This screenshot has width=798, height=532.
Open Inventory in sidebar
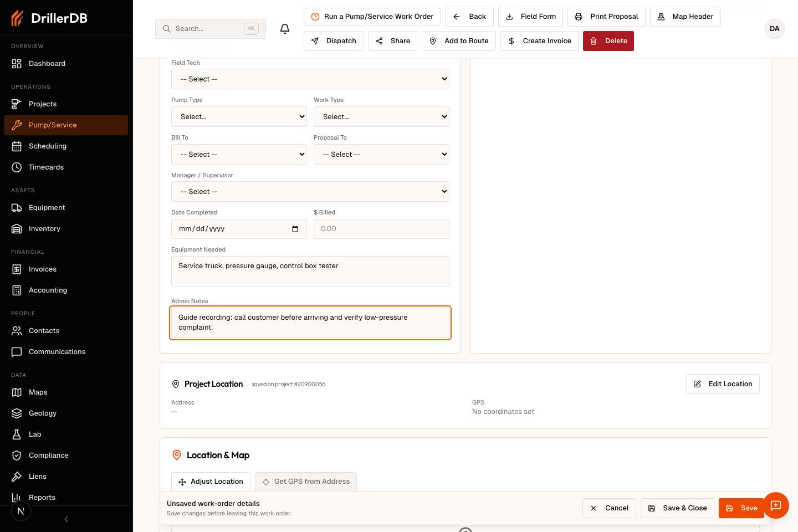pyautogui.click(x=66, y=229)
